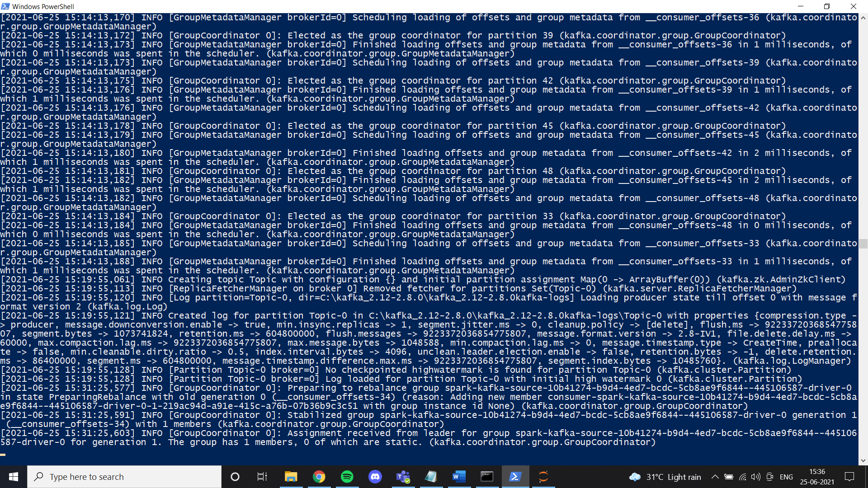Open the PowerShell blue terminal icon
868x488 pixels.
coord(514,476)
